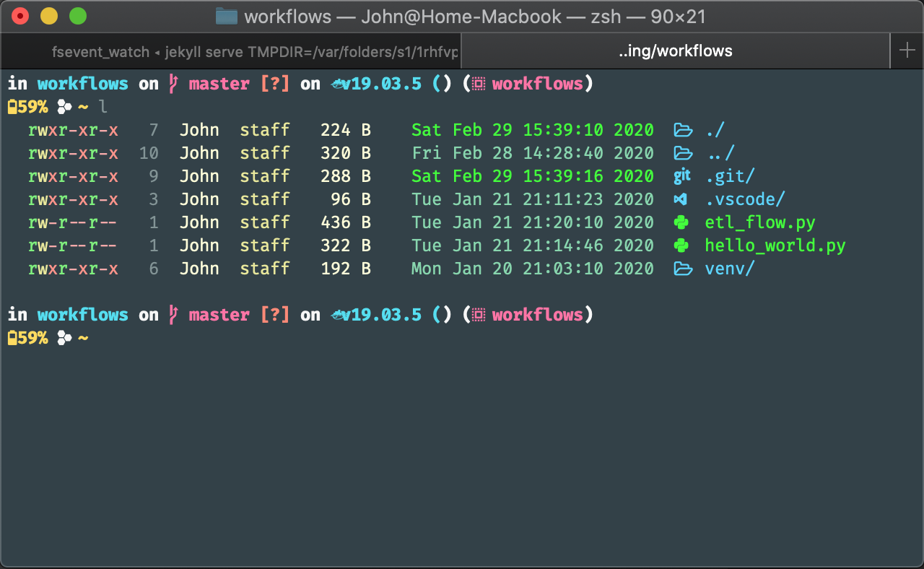This screenshot has height=569, width=924.
Task: Click the clover icon after the battery percentage
Action: pos(64,106)
